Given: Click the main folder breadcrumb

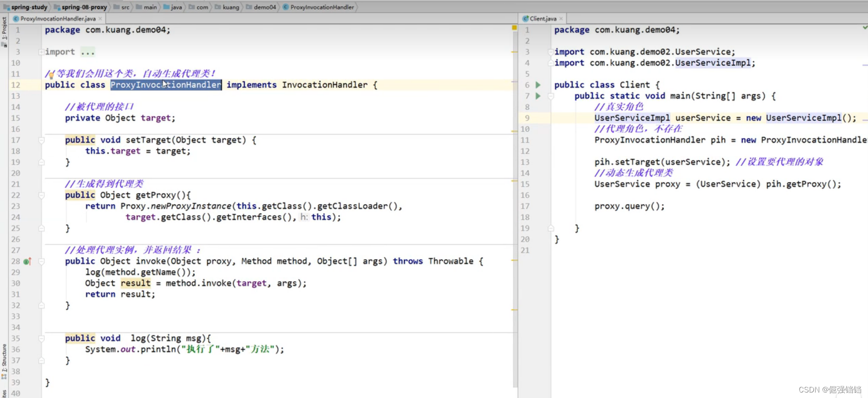Looking at the screenshot, I should point(146,7).
